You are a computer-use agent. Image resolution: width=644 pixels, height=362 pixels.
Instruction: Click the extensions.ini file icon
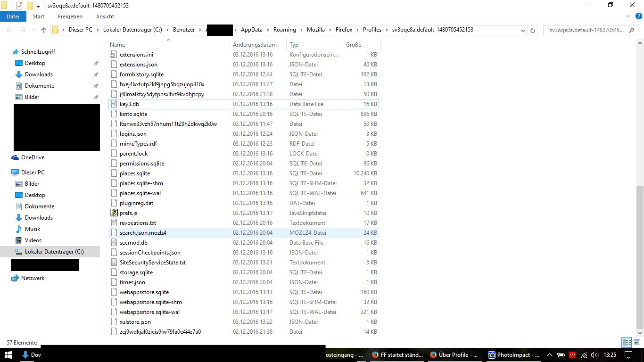pos(114,55)
